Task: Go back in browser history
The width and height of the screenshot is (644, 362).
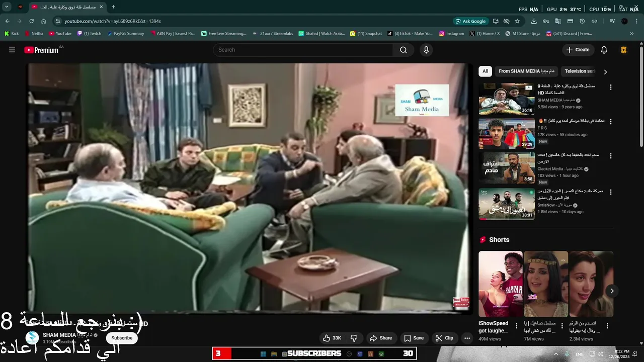Action: (x=8, y=21)
